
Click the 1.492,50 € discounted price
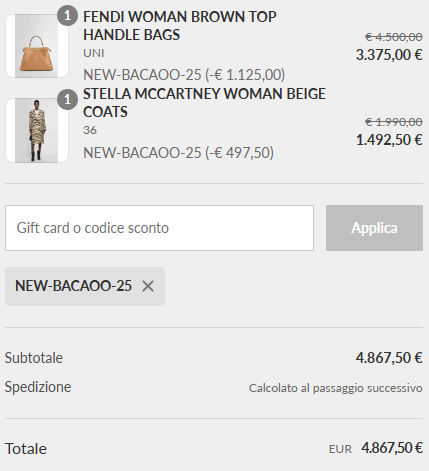click(389, 140)
